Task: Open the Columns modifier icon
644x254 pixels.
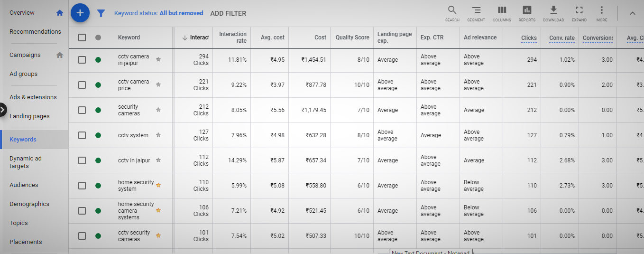Action: click(502, 13)
